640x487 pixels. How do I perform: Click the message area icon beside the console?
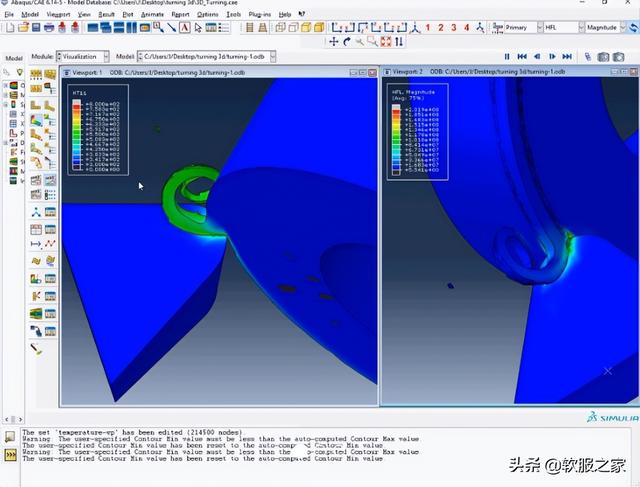tap(10, 436)
